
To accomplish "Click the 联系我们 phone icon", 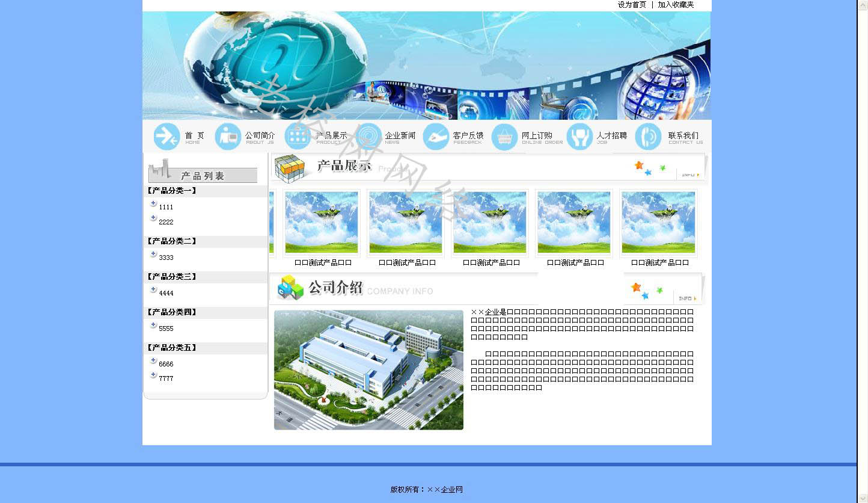I will (x=648, y=137).
